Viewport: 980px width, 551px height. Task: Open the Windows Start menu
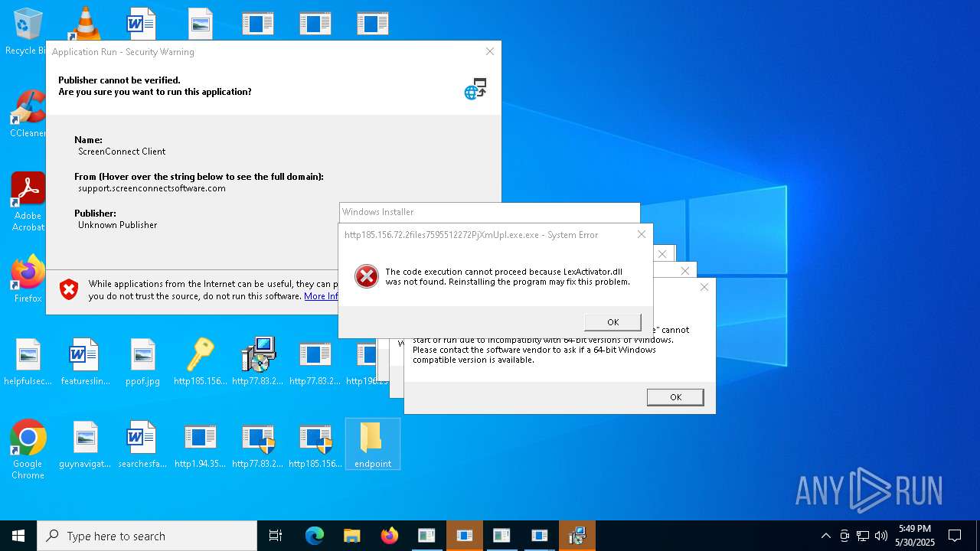pos(18,536)
